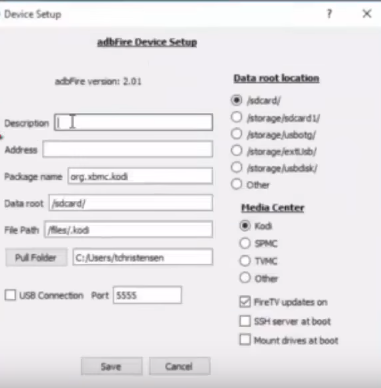381x388 pixels.
Task: Select the /storage/extUsb/ radio option
Action: point(236,151)
